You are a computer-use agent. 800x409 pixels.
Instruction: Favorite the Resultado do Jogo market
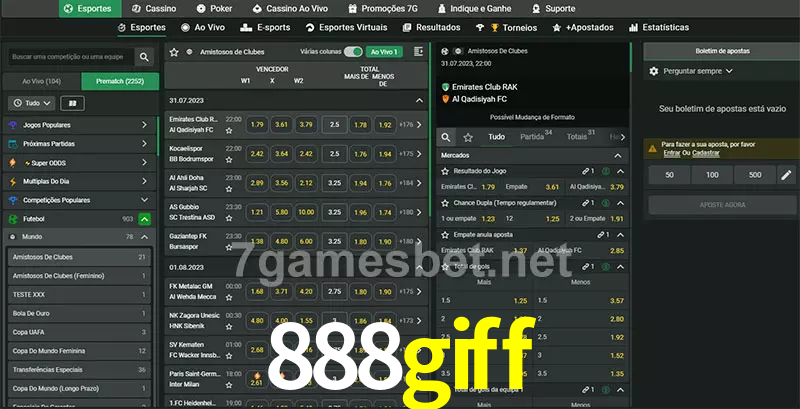click(445, 171)
